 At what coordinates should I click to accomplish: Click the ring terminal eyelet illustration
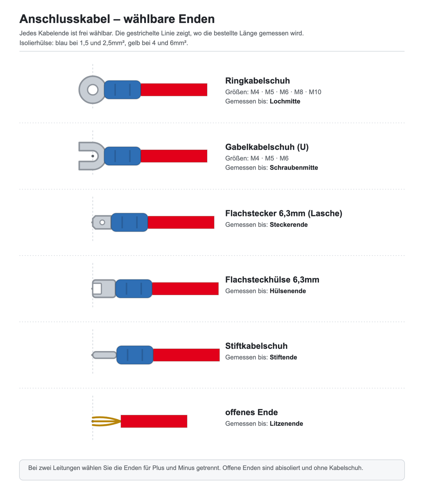point(92,90)
